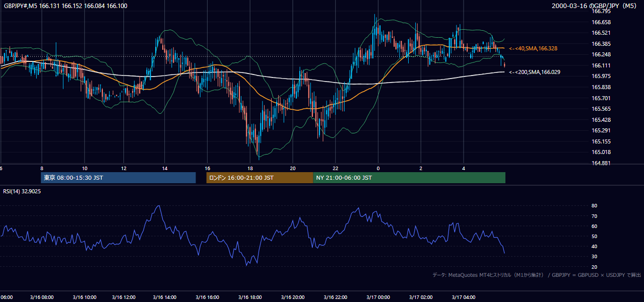Click the RSI scale level 20
The height and width of the screenshot is (302, 644).
[x=595, y=267]
